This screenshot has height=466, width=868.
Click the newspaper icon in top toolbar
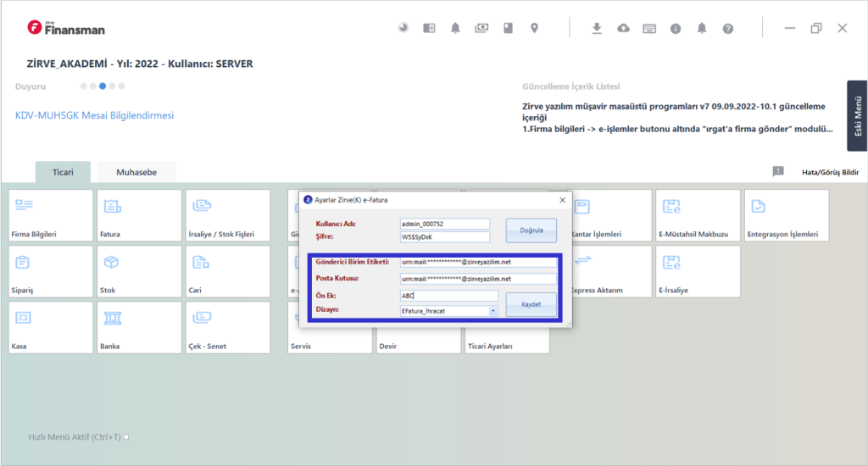[429, 28]
